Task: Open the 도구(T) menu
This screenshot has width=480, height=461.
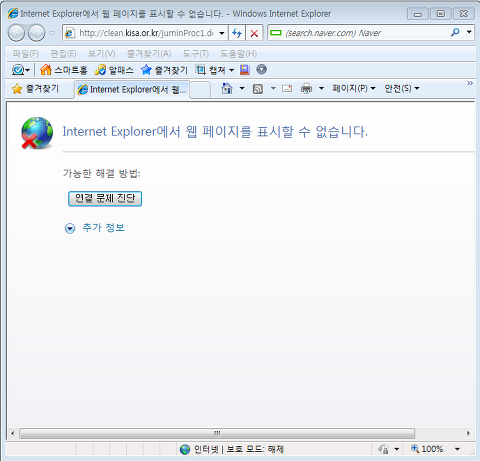Action: coord(195,54)
